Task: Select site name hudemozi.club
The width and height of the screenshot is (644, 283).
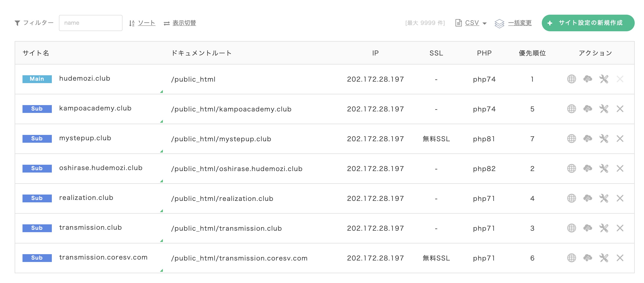Action: pyautogui.click(x=85, y=78)
